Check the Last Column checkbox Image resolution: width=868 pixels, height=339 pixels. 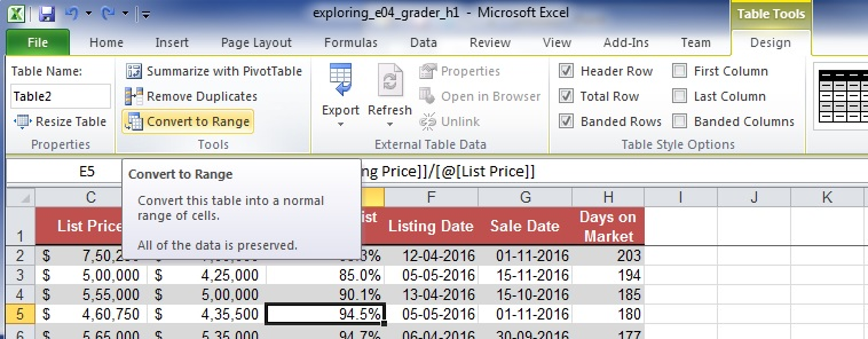(x=679, y=96)
